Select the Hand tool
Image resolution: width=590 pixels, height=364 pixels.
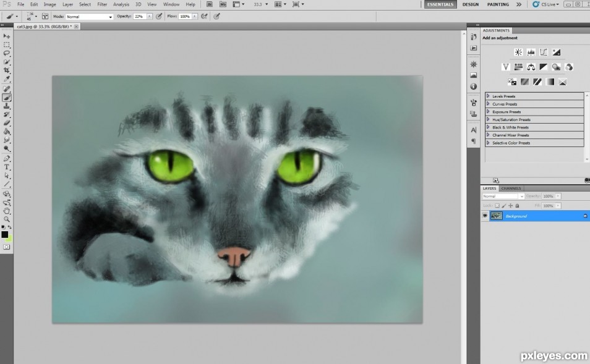pyautogui.click(x=7, y=211)
